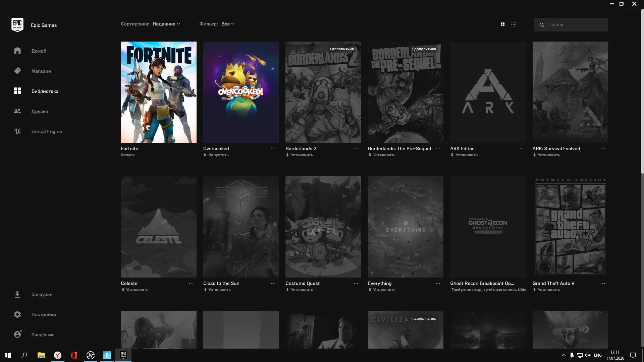Open Costume Quest options menu dots
Image resolution: width=644 pixels, height=362 pixels.
(356, 284)
